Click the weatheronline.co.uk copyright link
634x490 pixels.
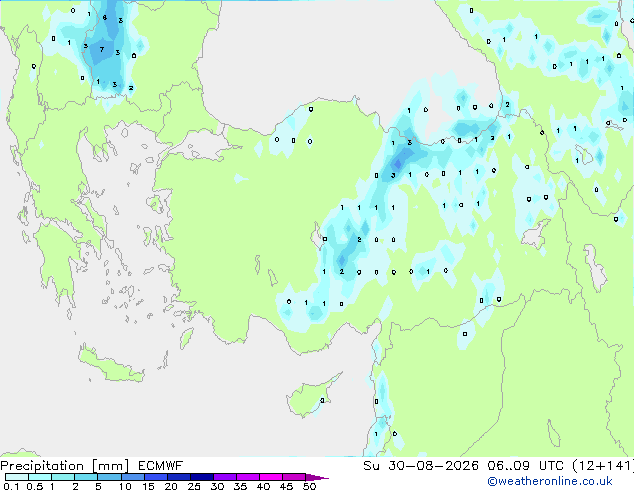pos(550,481)
